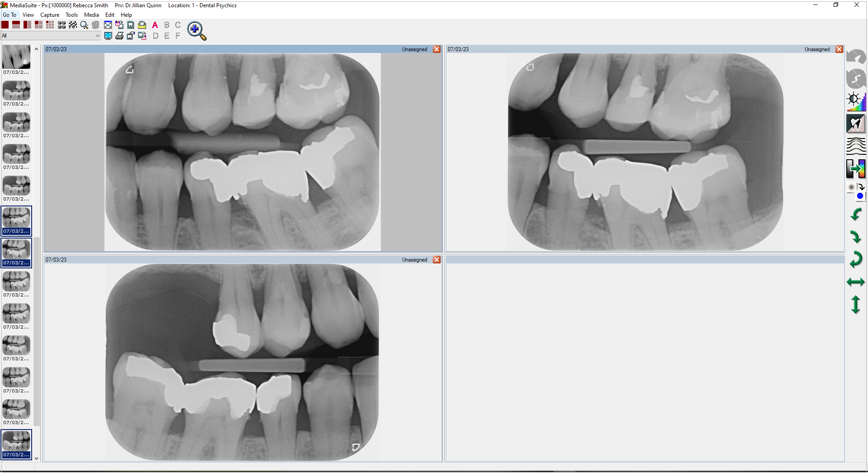Image resolution: width=868 pixels, height=473 pixels.
Task: Click the tooth image document icon
Action: [131, 25]
